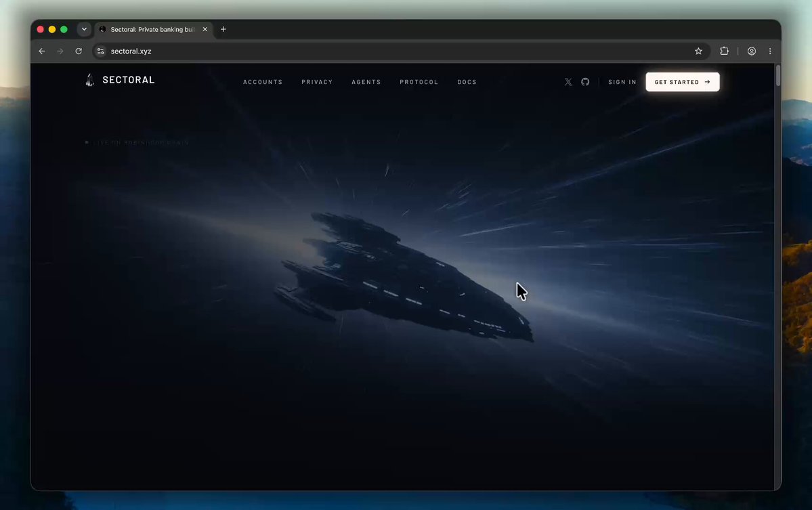Expand the tab search dropdown

click(x=84, y=30)
